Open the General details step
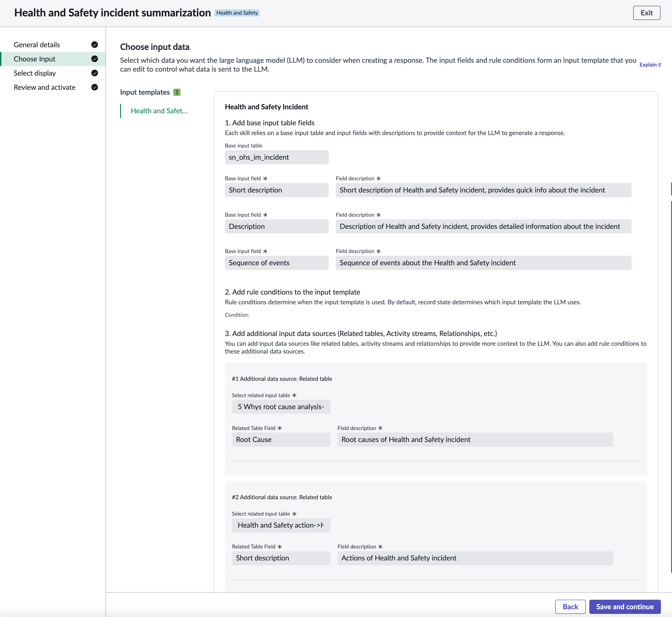This screenshot has height=617, width=672. pos(53,45)
